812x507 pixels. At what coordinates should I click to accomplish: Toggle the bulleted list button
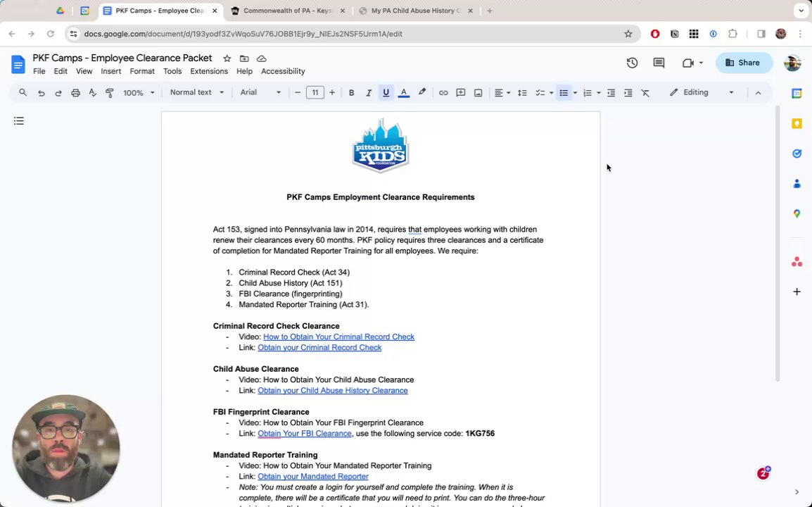point(564,93)
